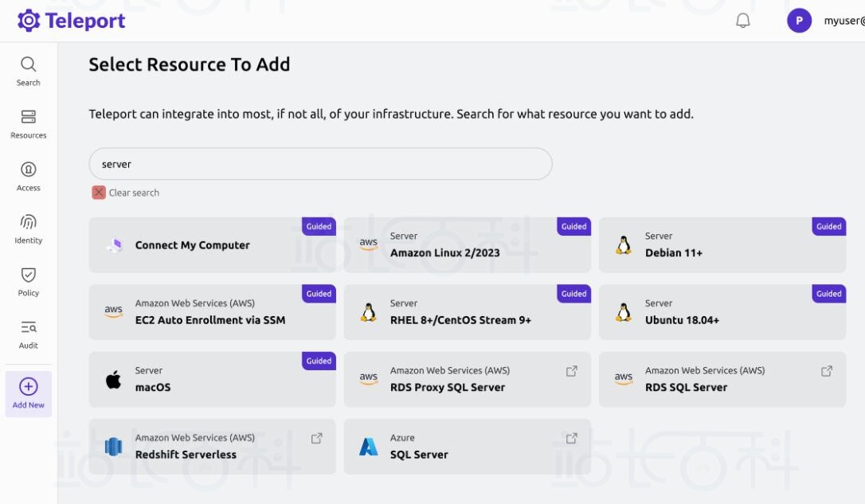
Task: Open the RDS SQL Server card
Action: pos(722,379)
